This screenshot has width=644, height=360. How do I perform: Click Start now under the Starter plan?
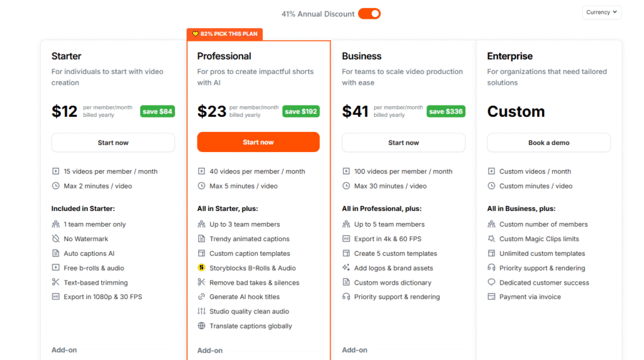click(113, 143)
